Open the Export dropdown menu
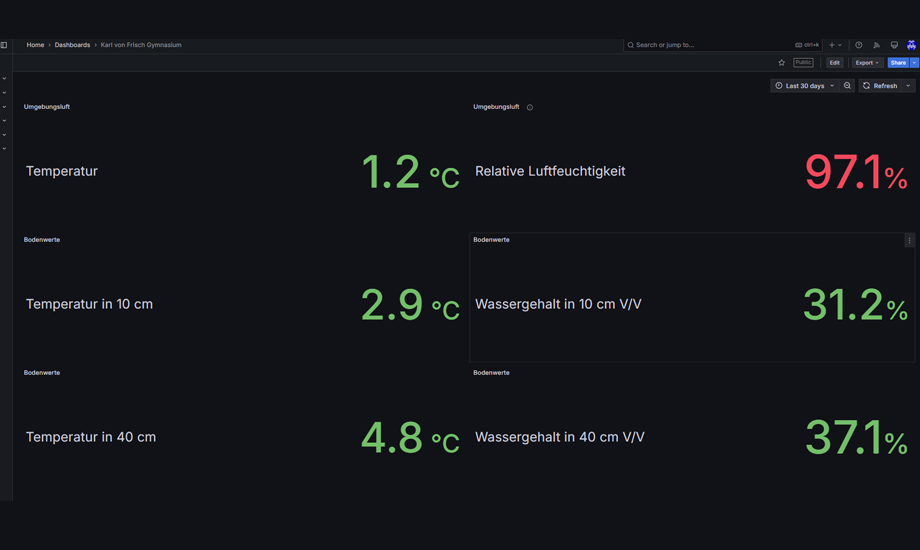920x550 pixels. (866, 63)
